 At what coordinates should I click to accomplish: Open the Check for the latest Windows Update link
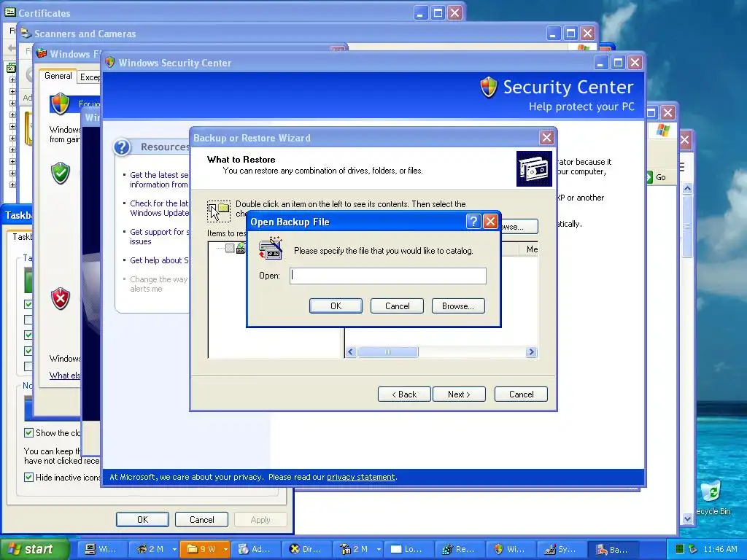point(159,208)
